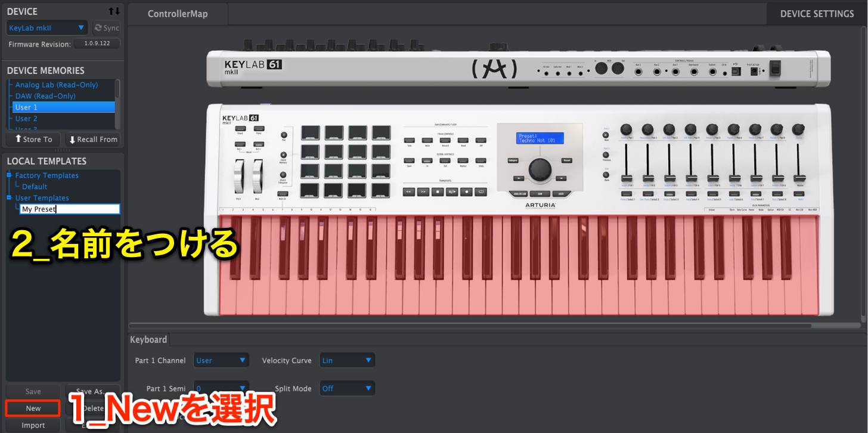Image resolution: width=868 pixels, height=433 pixels.
Task: Select the large central encoder knob
Action: (x=540, y=170)
